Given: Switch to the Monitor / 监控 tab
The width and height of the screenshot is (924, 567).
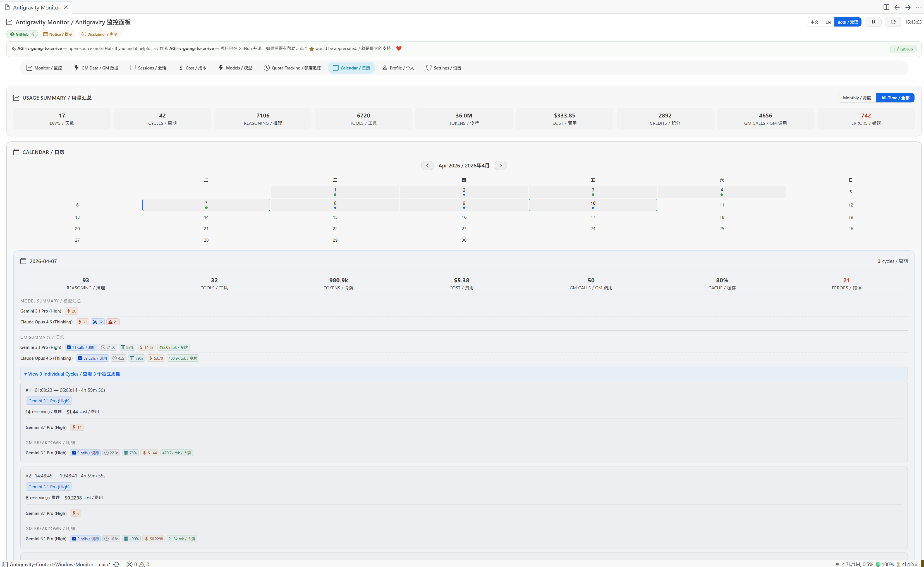Looking at the screenshot, I should 44,68.
